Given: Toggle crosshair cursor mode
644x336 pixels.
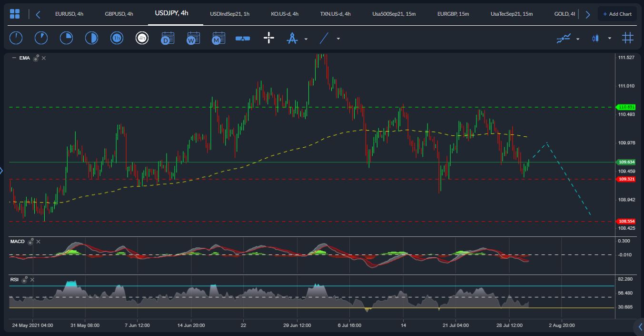Looking at the screenshot, I should click(268, 38).
